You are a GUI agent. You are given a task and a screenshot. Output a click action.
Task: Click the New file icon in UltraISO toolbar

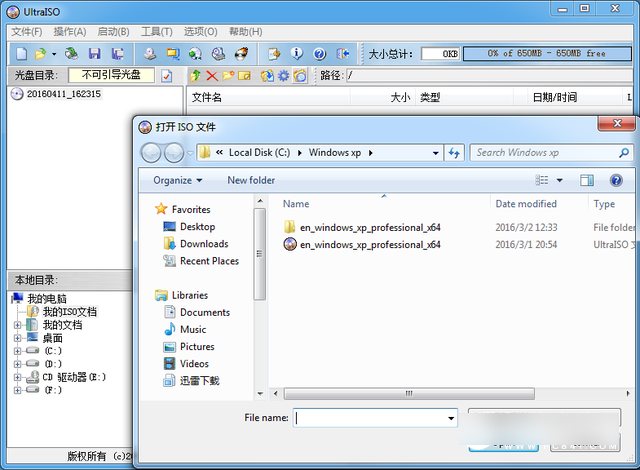(22, 53)
